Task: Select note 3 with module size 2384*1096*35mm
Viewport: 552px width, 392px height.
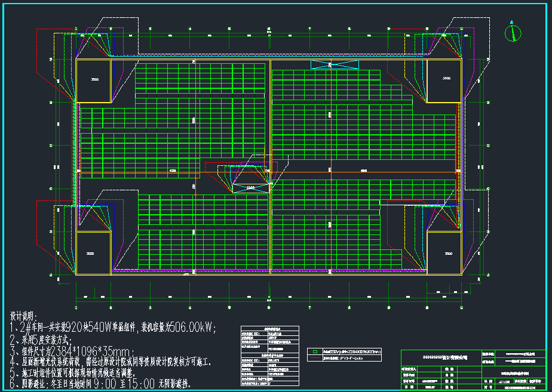Action: 74,350
